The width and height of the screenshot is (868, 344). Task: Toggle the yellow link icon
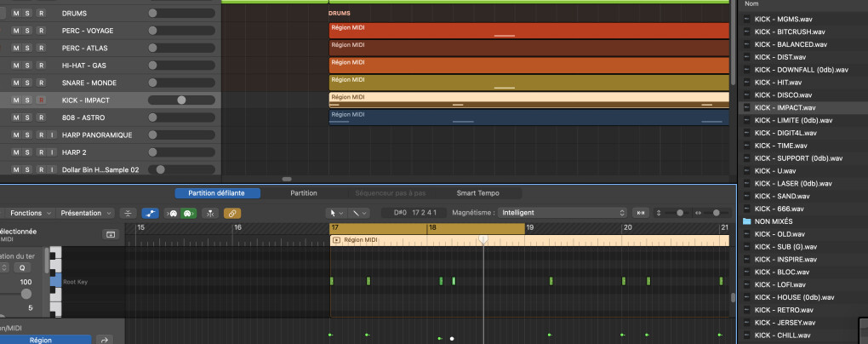[x=232, y=213]
